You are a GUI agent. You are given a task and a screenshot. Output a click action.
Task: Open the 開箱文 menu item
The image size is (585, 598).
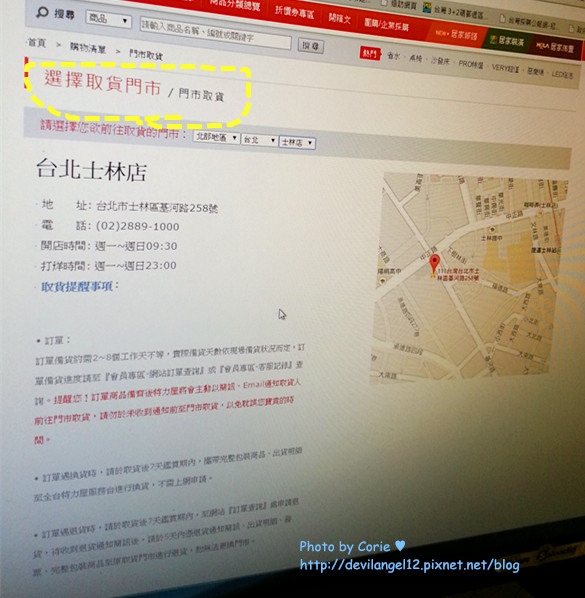click(339, 18)
